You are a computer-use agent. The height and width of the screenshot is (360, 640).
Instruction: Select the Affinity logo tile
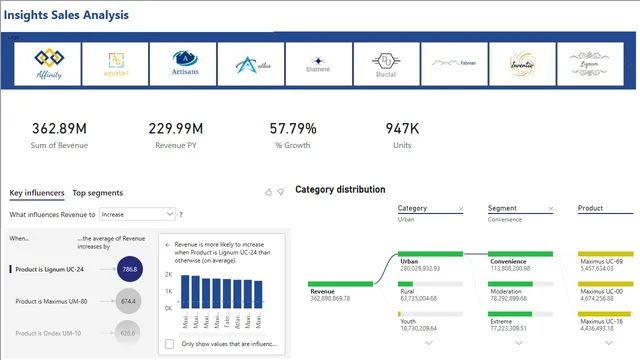(x=47, y=64)
